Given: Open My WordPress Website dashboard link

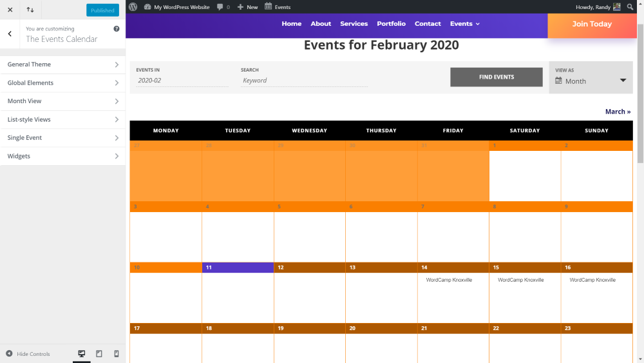Looking at the screenshot, I should (x=177, y=7).
